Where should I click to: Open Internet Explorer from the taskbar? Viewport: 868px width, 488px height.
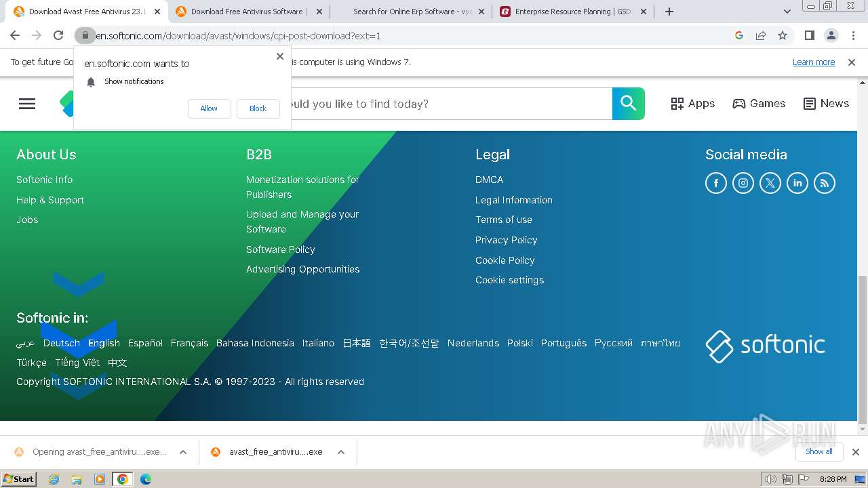(x=54, y=479)
